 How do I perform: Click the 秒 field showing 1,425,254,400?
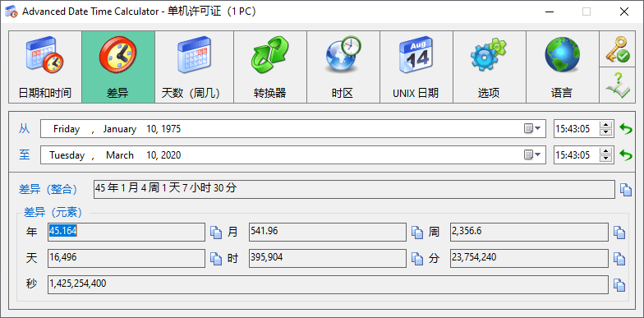pos(329,284)
